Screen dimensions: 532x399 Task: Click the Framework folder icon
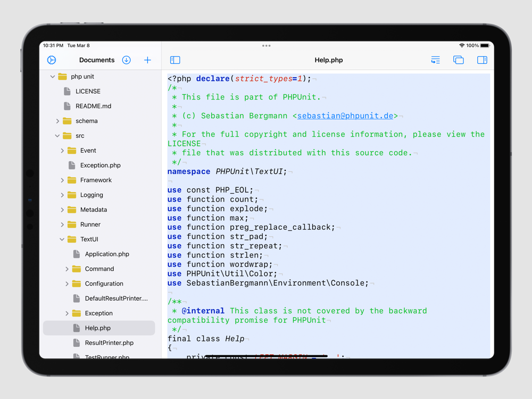pos(72,180)
